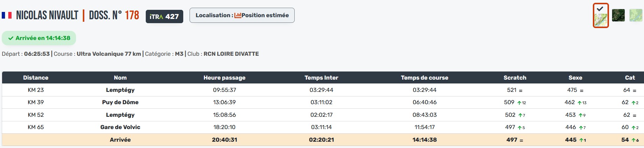The image size is (644, 148).
Task: Click the Heure passage column header
Action: coord(224,78)
